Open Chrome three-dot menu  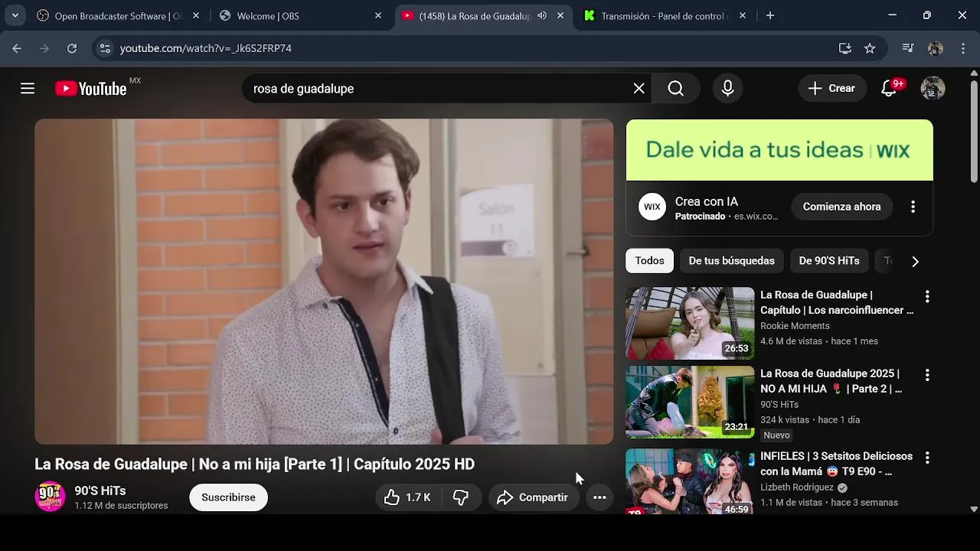click(962, 48)
